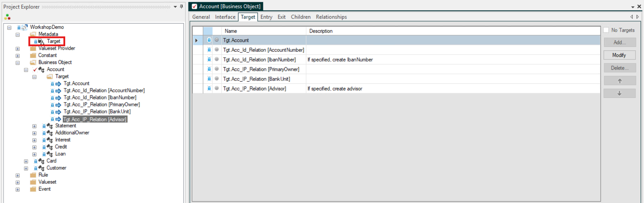
Task: Click the Account business object icon in tree
Action: [x=41, y=70]
